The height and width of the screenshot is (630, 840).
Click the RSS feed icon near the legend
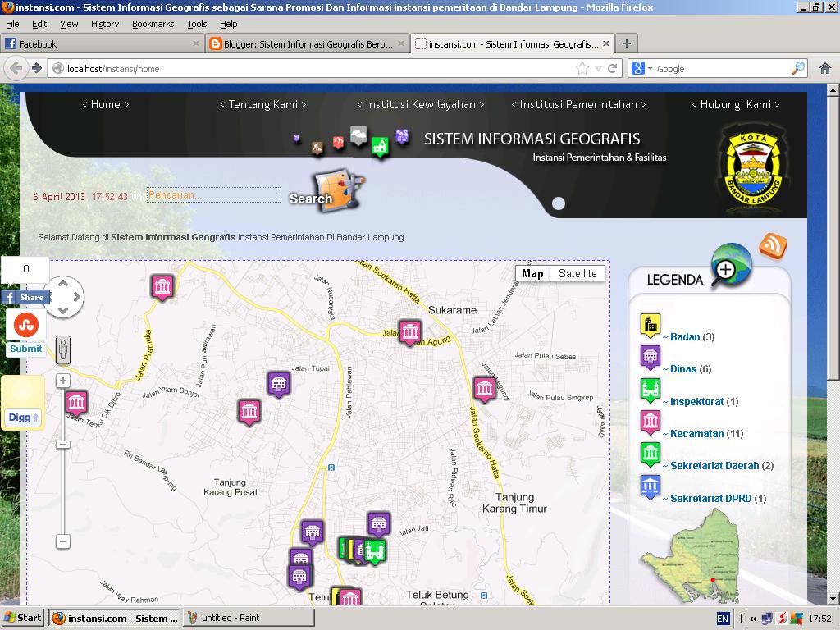[x=772, y=247]
